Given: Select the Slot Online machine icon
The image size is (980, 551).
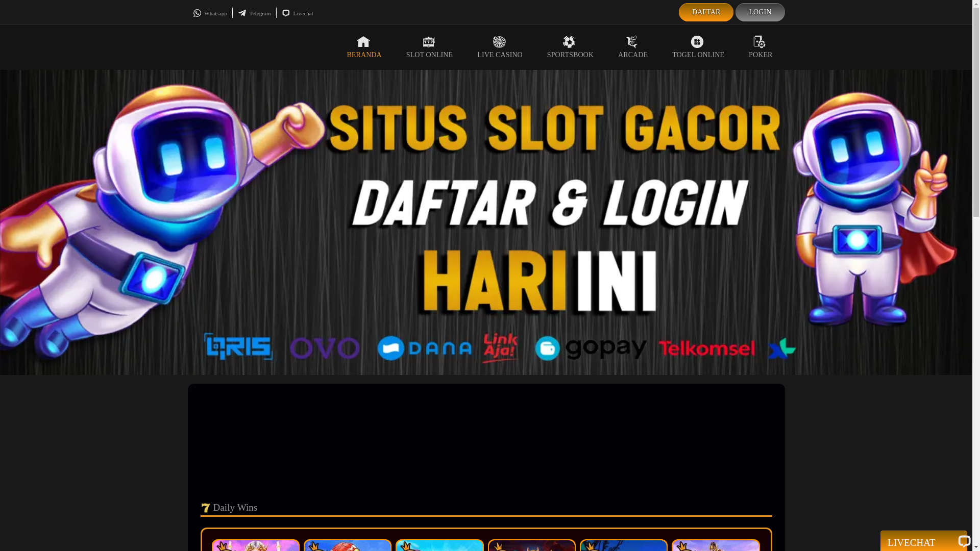Looking at the screenshot, I should [x=429, y=42].
